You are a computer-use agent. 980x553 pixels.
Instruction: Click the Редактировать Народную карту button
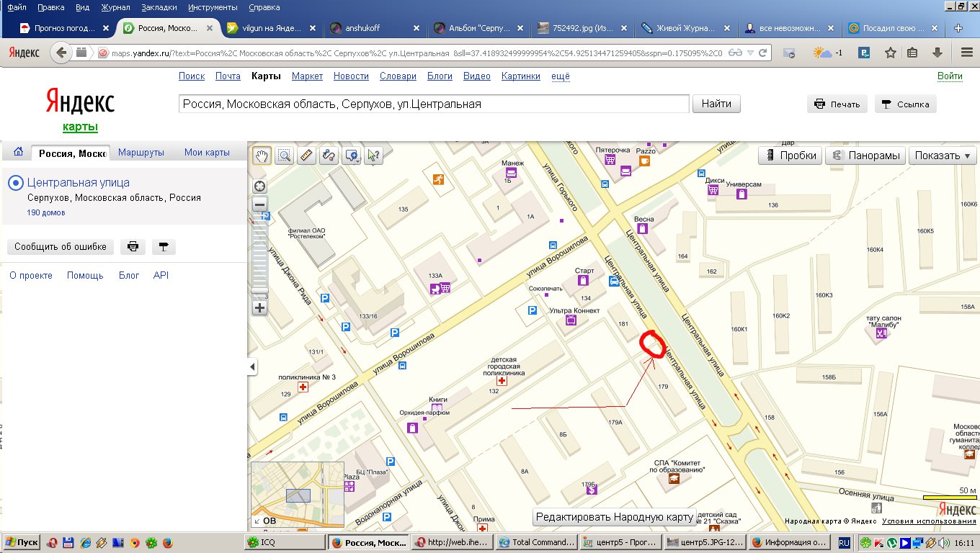[x=614, y=516]
